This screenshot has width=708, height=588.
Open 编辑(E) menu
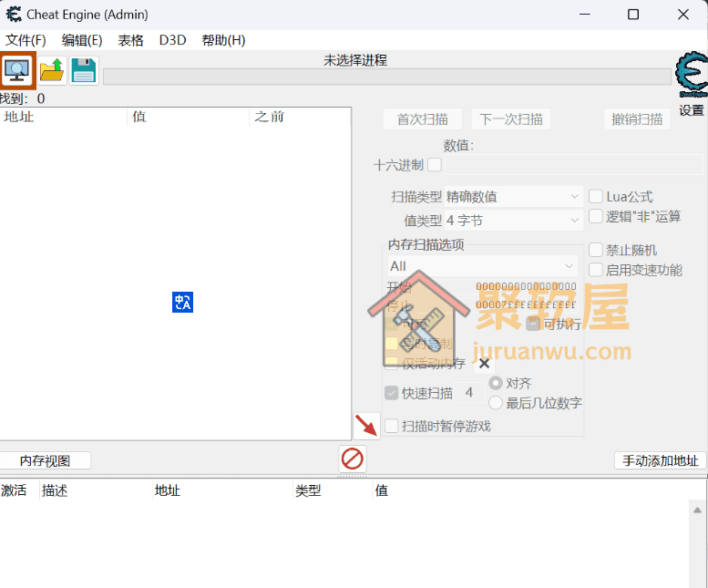[x=82, y=40]
